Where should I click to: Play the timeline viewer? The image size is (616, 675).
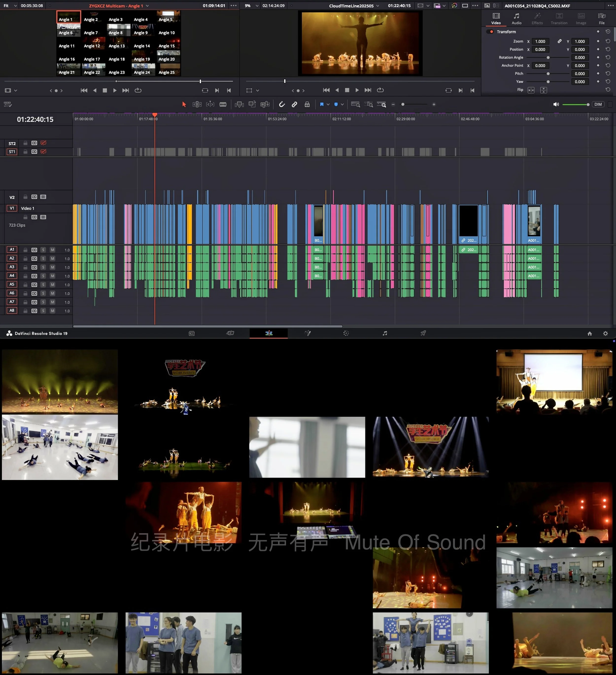pos(357,90)
